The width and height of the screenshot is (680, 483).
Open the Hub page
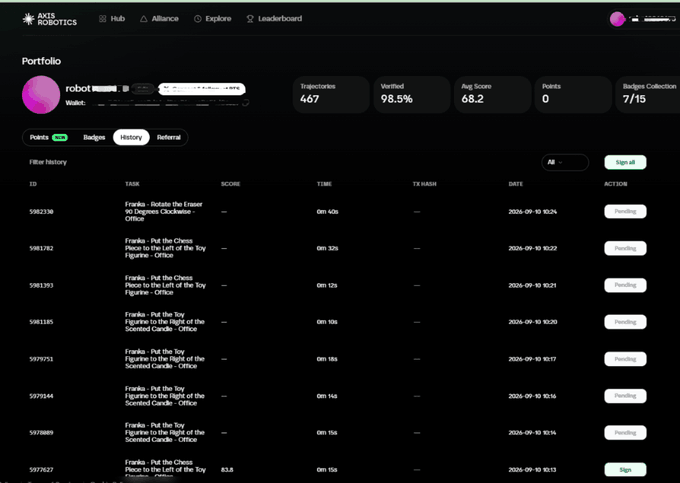pos(112,19)
